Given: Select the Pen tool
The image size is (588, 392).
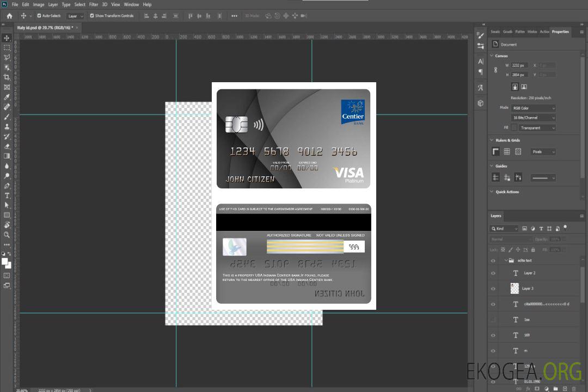Looking at the screenshot, I should click(x=7, y=186).
